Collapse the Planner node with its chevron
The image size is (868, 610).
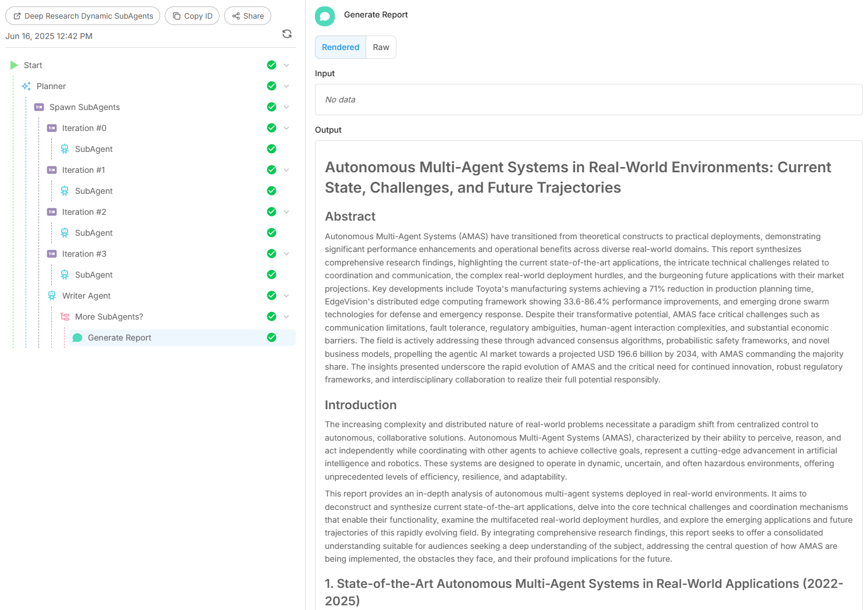click(286, 86)
